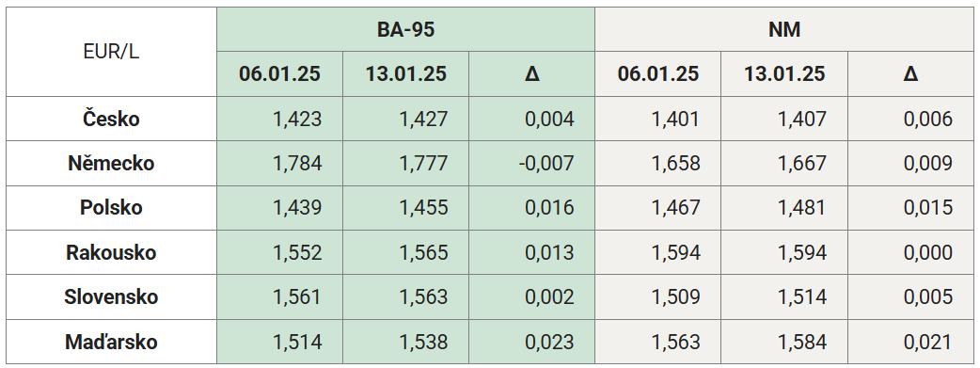Click the BA-95 column group header

tap(405, 29)
